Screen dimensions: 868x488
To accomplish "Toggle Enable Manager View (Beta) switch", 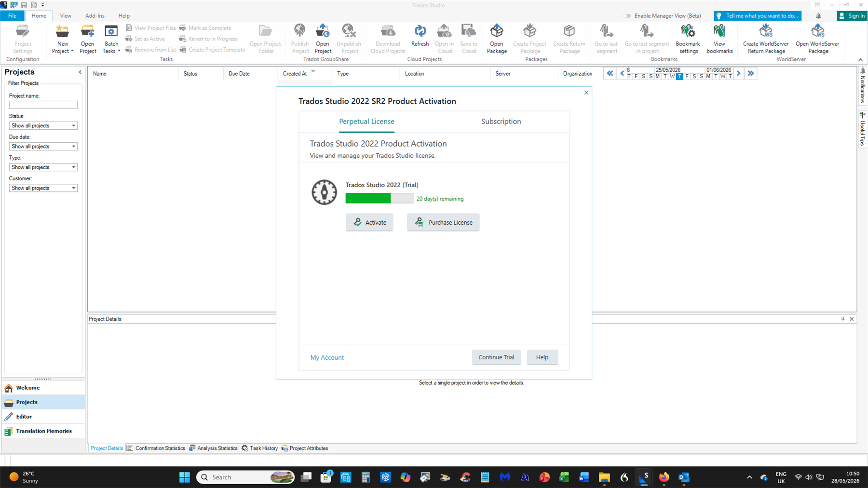I will (x=627, y=16).
